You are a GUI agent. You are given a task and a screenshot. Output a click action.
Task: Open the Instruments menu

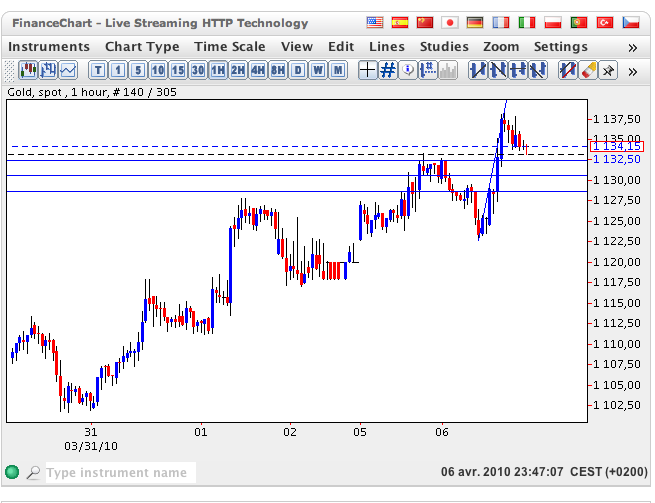click(48, 46)
